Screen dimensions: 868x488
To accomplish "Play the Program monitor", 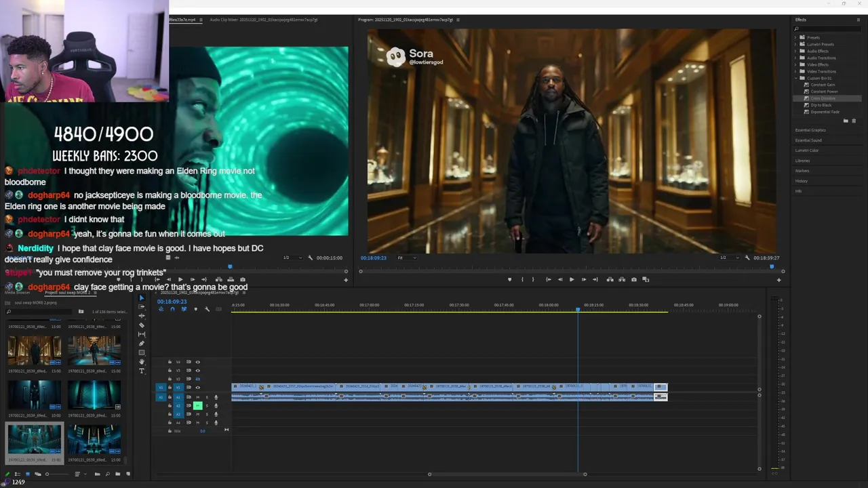I will [x=572, y=279].
